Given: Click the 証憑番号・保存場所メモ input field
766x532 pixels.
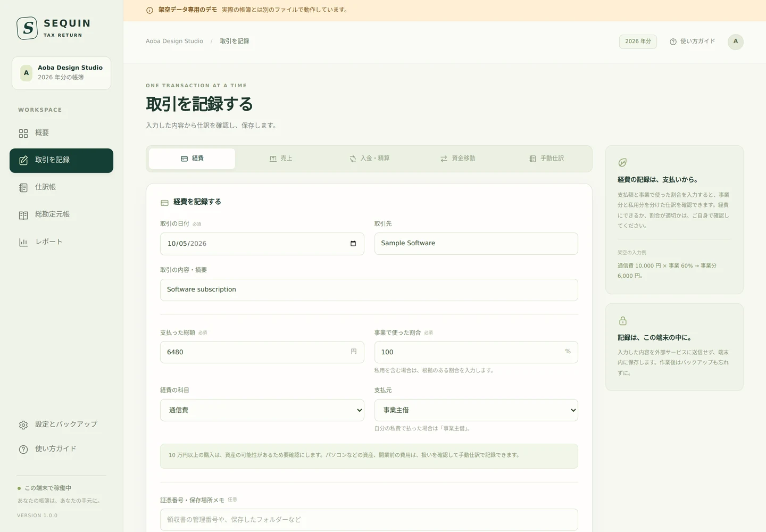Looking at the screenshot, I should point(369,520).
